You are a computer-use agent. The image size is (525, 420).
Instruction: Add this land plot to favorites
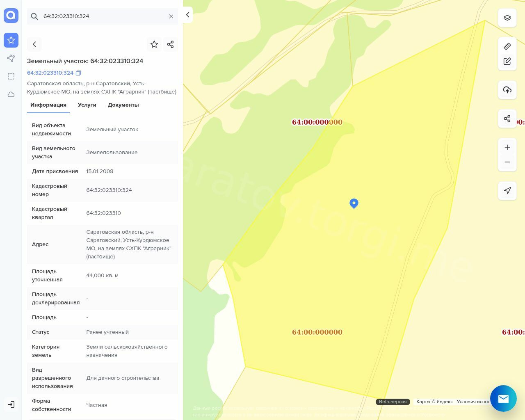point(154,44)
